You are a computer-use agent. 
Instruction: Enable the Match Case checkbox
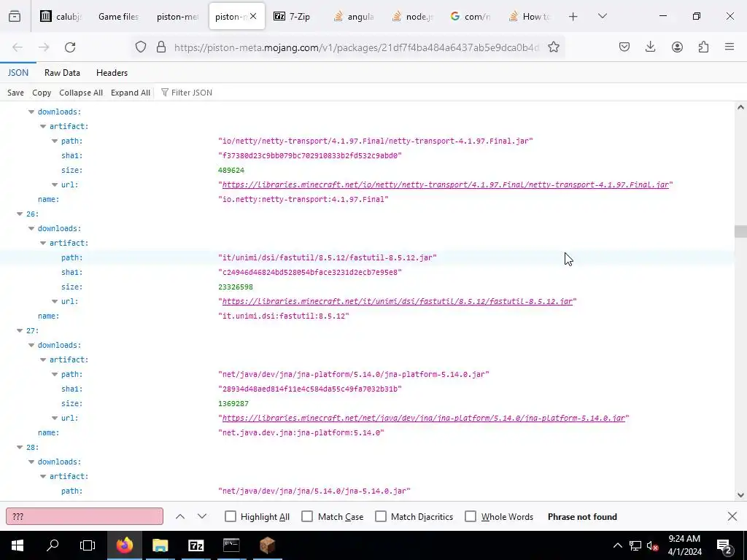[x=307, y=517]
